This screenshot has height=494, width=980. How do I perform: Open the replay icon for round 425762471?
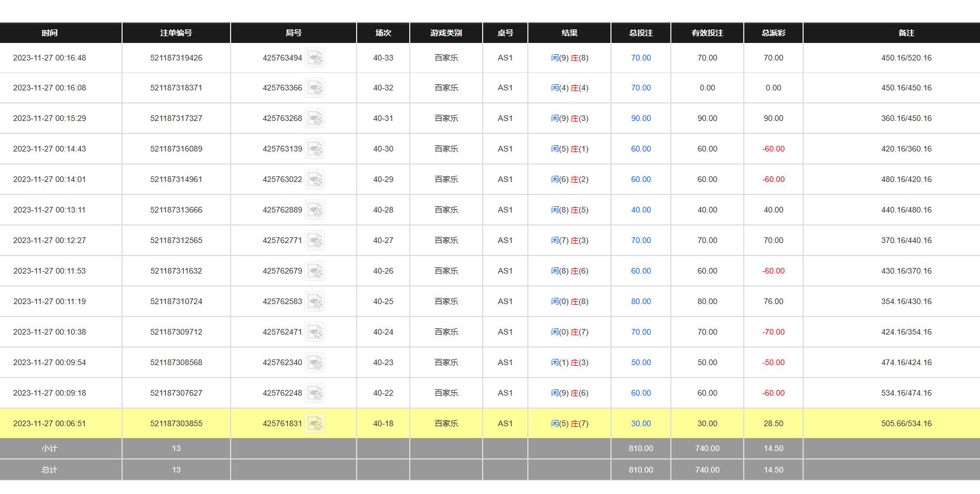[x=315, y=332]
